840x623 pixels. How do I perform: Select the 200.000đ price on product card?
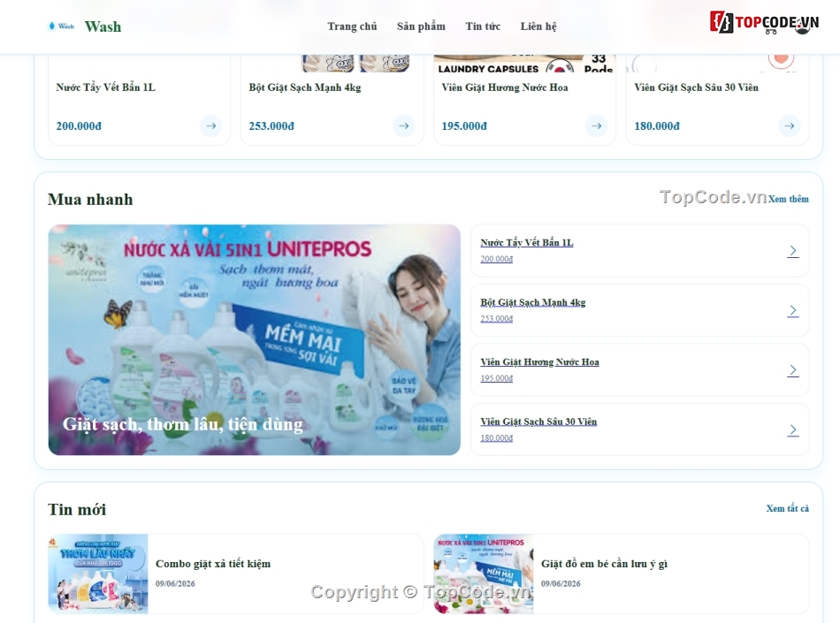coord(79,126)
